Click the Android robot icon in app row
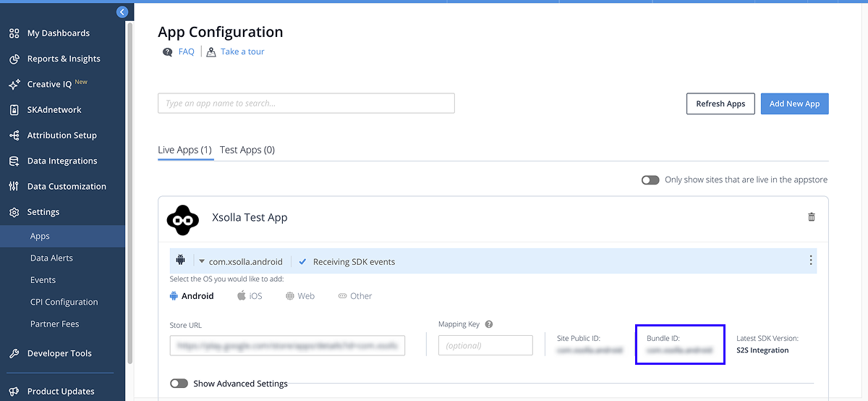Viewport: 868px width, 401px height. 181,261
